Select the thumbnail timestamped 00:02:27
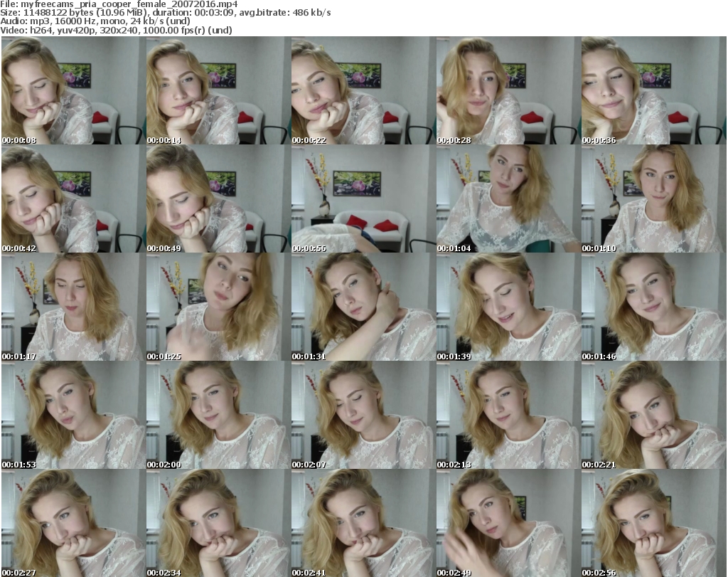The width and height of the screenshot is (728, 577). [x=73, y=523]
